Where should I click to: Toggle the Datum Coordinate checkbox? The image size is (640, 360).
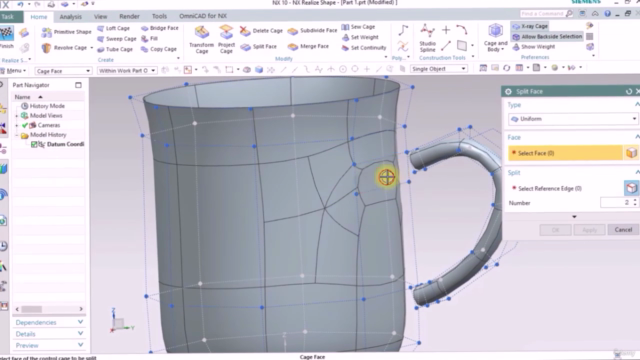coord(34,144)
